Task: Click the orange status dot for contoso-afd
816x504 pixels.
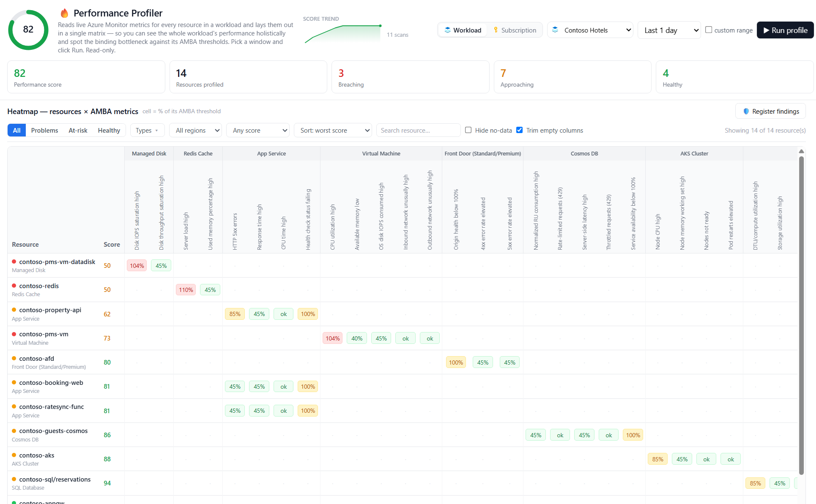Action: click(x=14, y=358)
